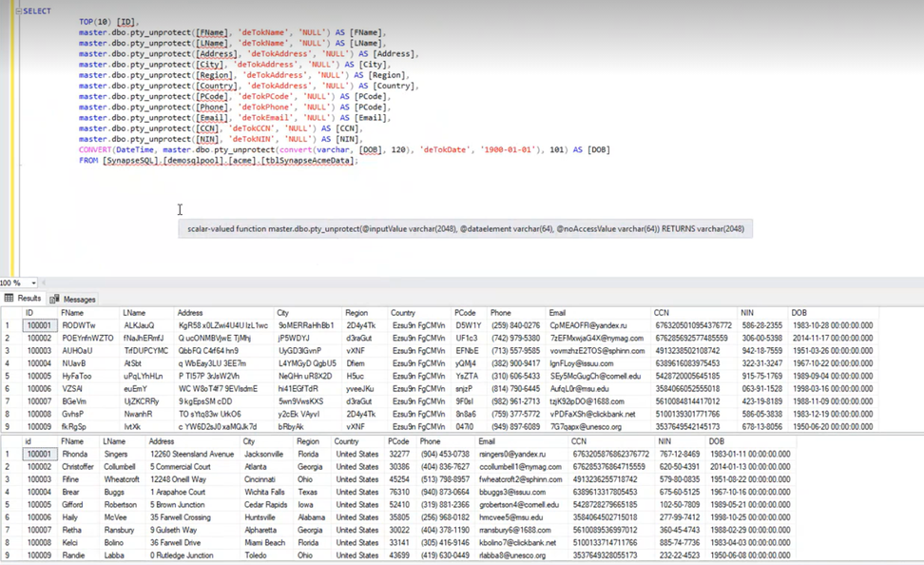Select the Miami Beach city cell

coord(265,543)
